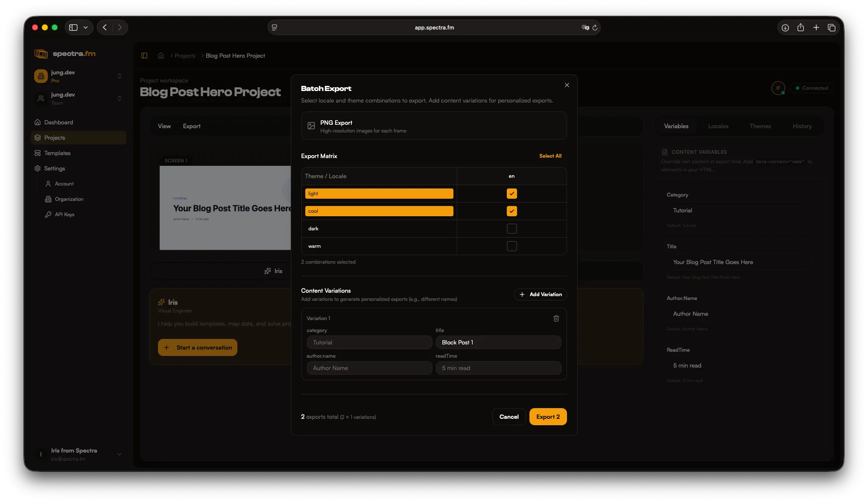Open the Projects section in sidebar
The image size is (868, 503).
coord(55,137)
